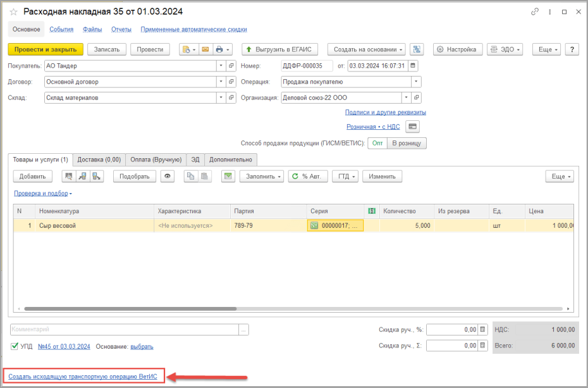Open the Подписи и другие реквизиты link

386,112
